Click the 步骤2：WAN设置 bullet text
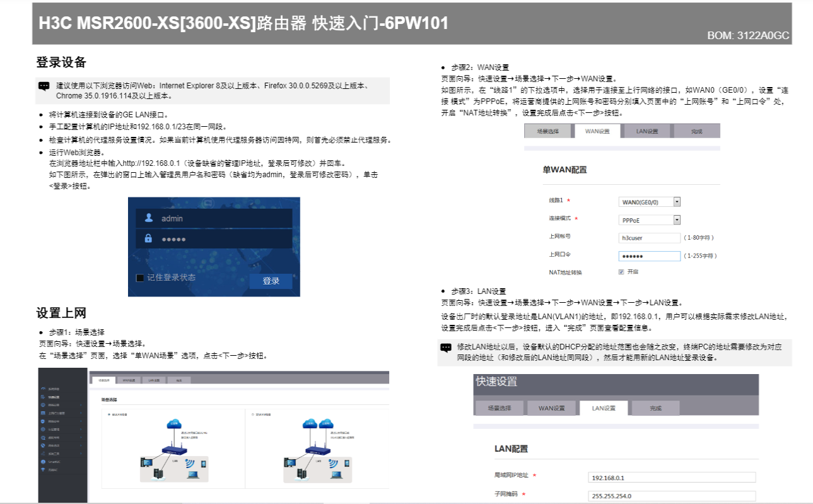813x504 pixels. point(480,67)
